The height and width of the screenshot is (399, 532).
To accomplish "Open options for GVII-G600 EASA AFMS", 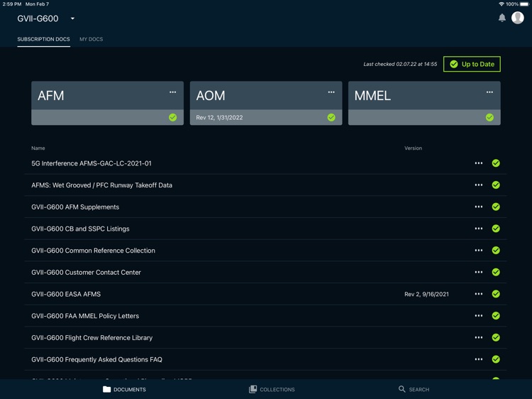I will [479, 294].
